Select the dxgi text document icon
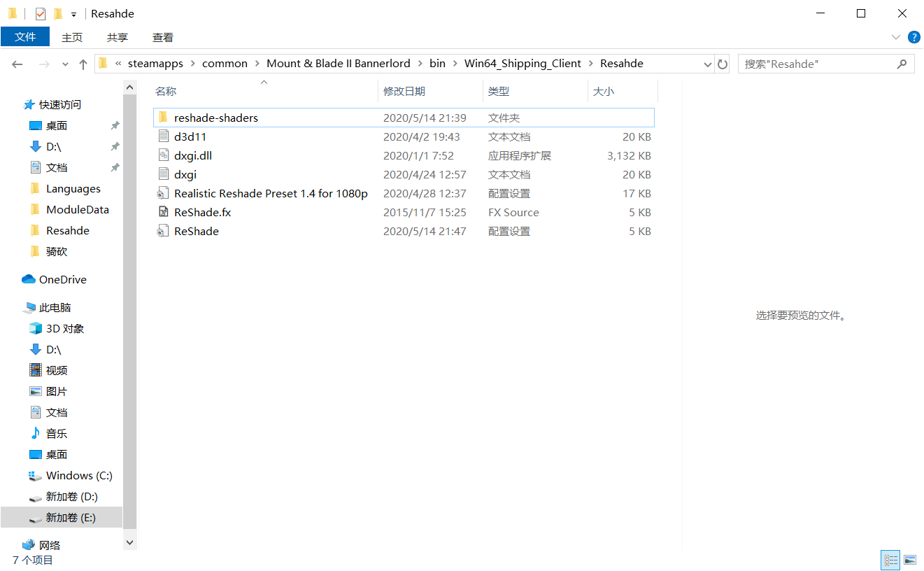Viewport: 924px width, 571px height. tap(163, 174)
